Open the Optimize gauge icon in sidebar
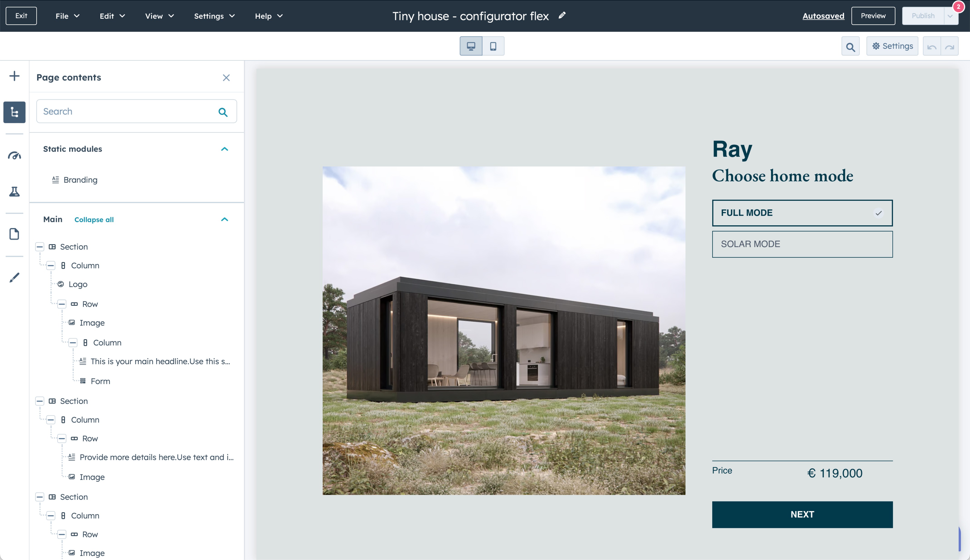This screenshot has width=970, height=560. tap(14, 155)
